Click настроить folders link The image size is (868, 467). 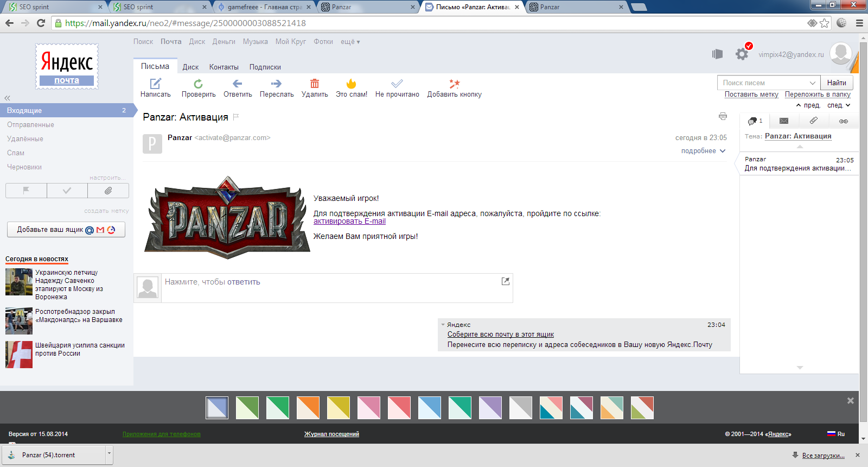coord(107,178)
